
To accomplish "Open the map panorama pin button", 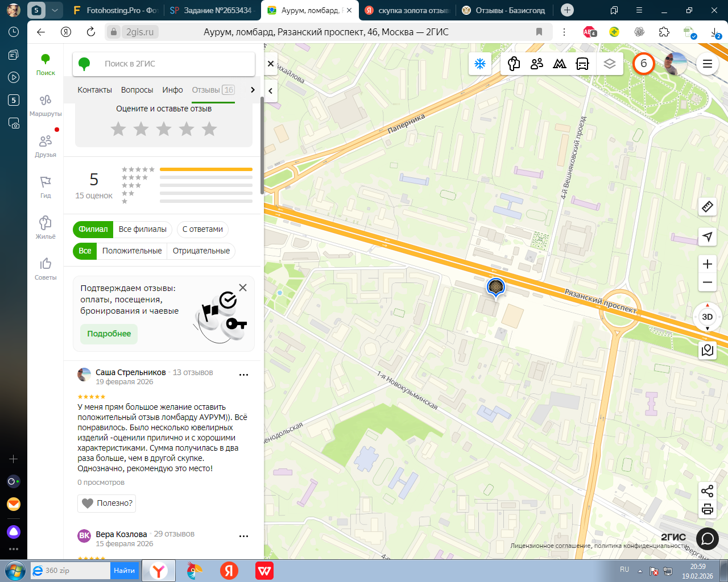I will 708,350.
